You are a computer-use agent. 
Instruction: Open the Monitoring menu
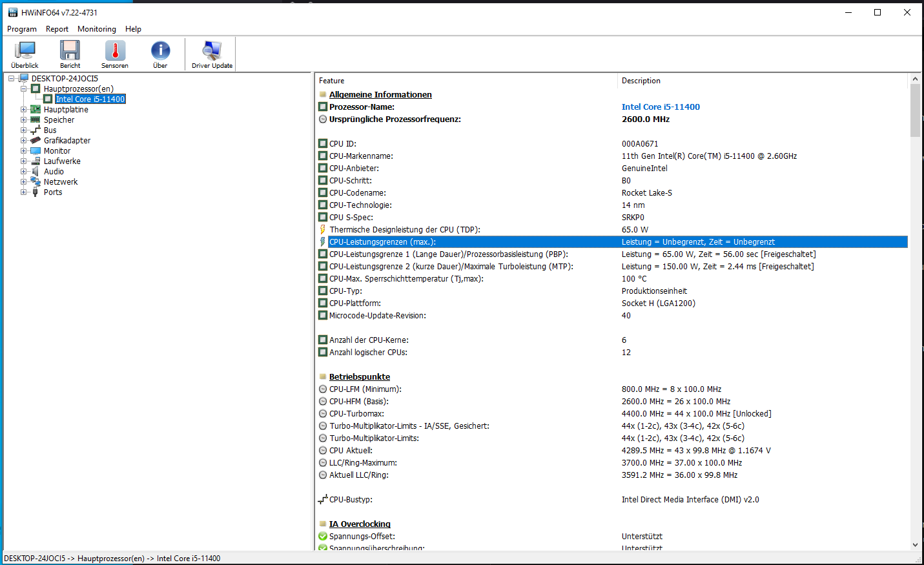click(97, 29)
